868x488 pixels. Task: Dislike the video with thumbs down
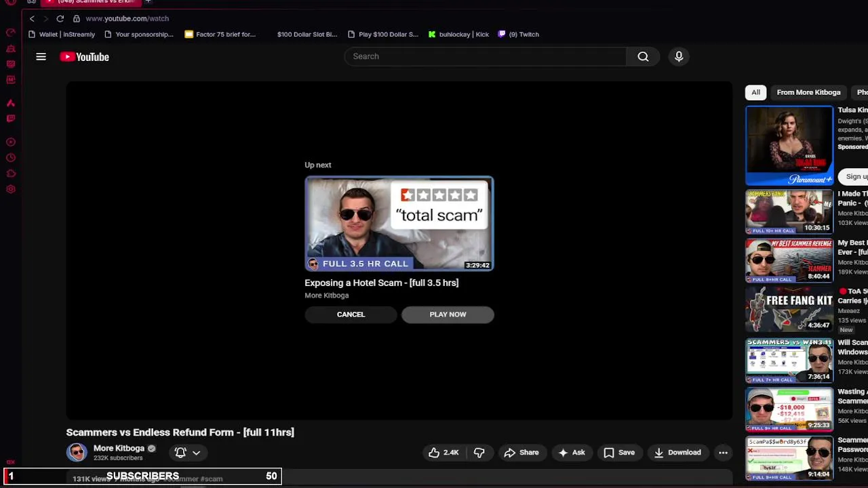[x=479, y=453]
